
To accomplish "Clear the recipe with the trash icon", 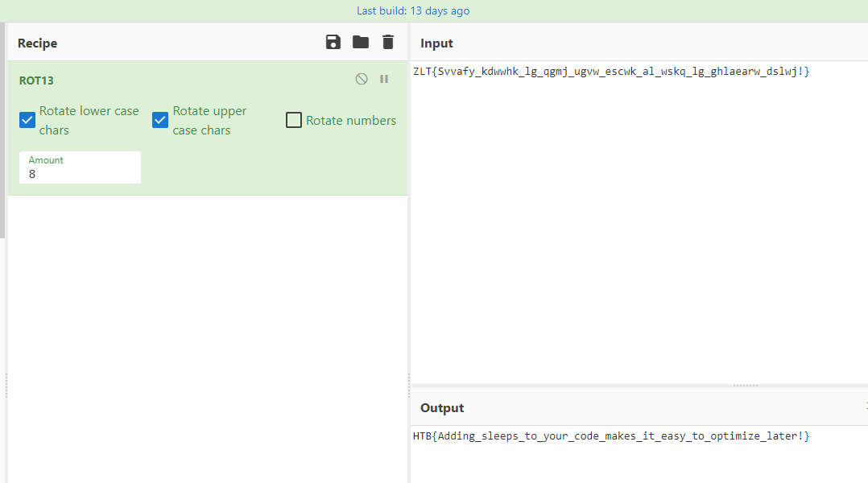I will click(388, 43).
